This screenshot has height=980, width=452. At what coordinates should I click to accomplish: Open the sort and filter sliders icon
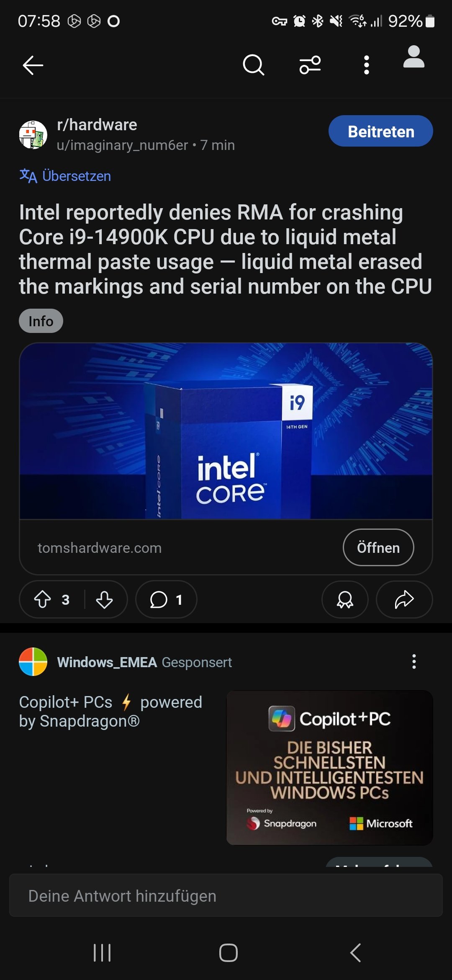(310, 65)
